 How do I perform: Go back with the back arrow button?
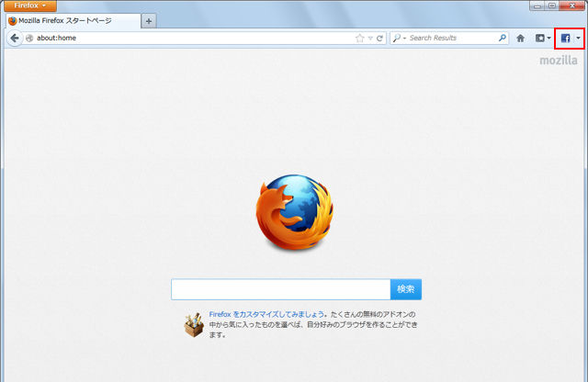pos(15,39)
